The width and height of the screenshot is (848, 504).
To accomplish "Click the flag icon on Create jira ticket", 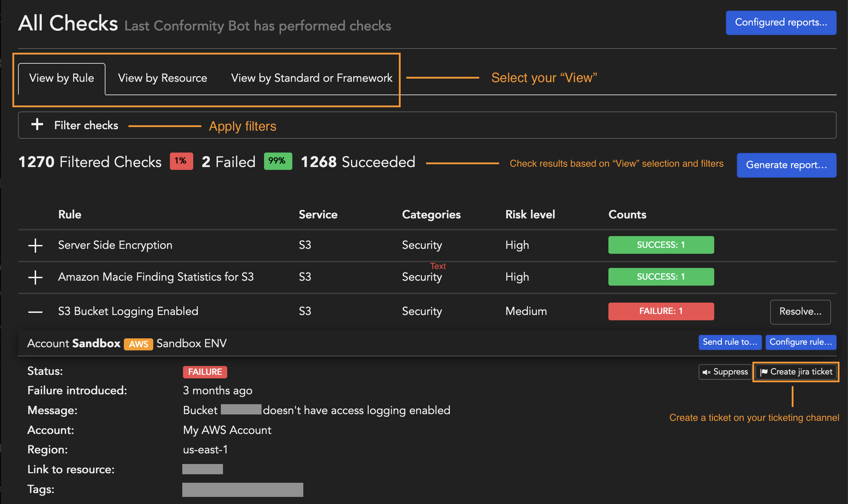I will 764,372.
